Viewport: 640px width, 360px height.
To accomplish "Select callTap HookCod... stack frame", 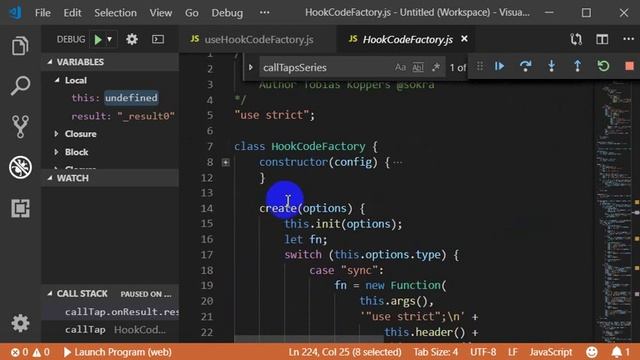I will [110, 329].
